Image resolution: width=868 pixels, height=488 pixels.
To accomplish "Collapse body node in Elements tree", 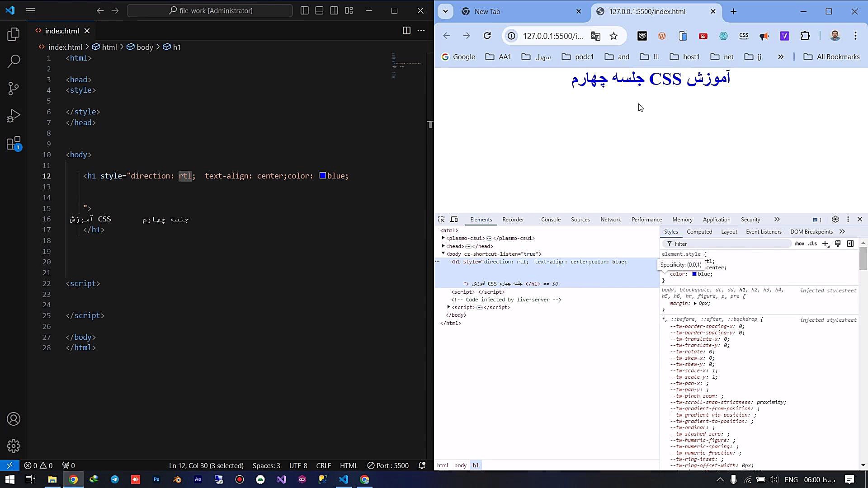I will [x=443, y=253].
